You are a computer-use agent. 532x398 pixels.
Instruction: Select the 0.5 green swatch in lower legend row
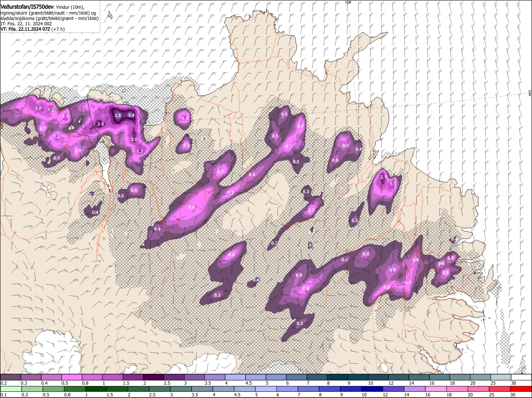[x=53, y=389]
